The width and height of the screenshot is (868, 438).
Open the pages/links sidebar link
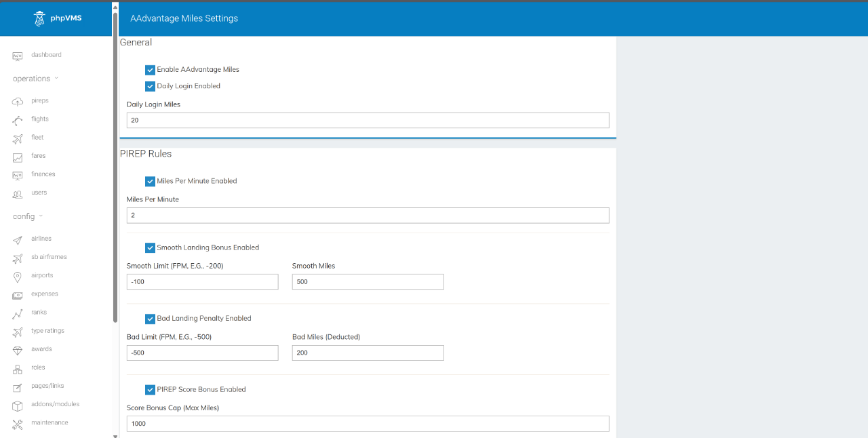click(47, 386)
